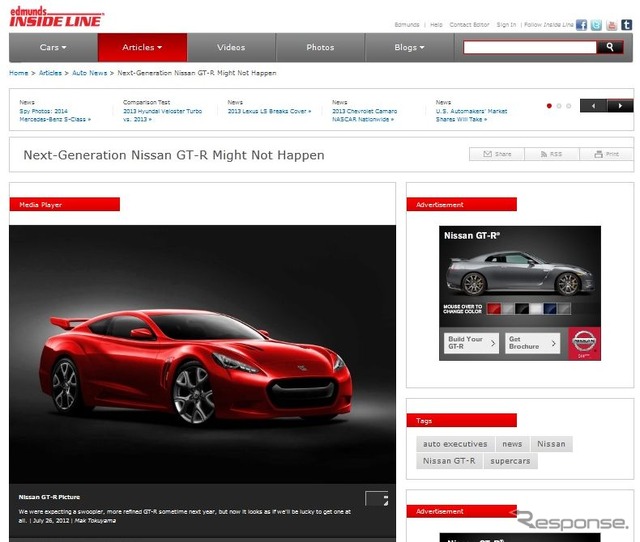Click the gray Nissan GT-R ad image
Image resolution: width=640 pixels, height=542 pixels.
(519, 273)
